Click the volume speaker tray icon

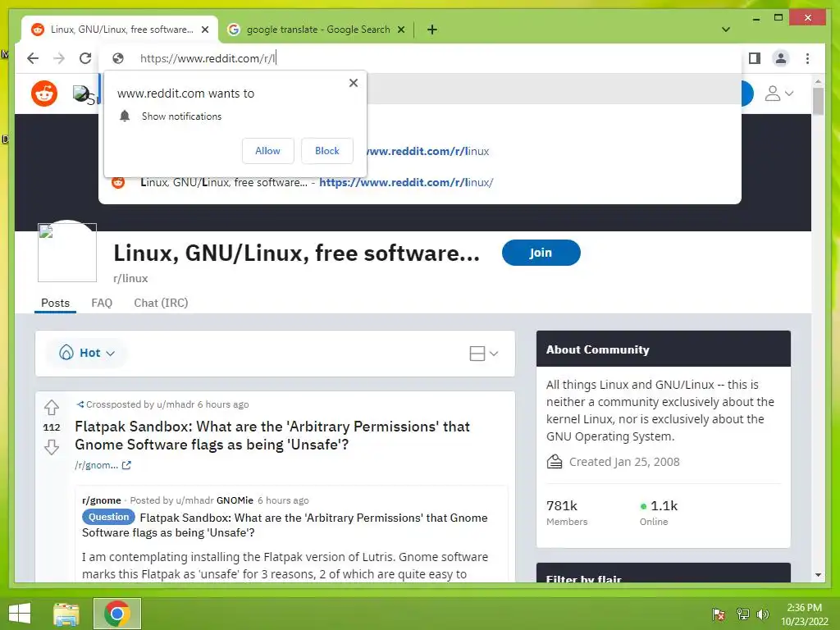click(x=762, y=614)
